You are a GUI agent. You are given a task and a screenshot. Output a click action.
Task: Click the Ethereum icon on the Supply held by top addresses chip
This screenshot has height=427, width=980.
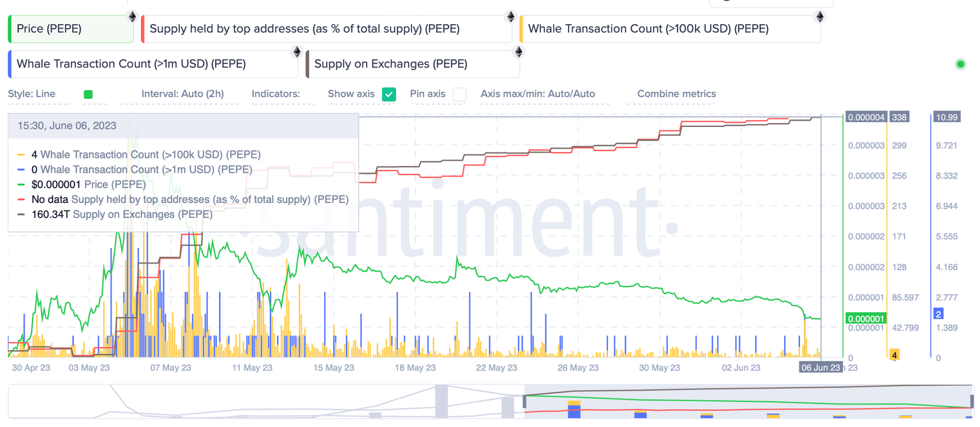[x=510, y=17]
